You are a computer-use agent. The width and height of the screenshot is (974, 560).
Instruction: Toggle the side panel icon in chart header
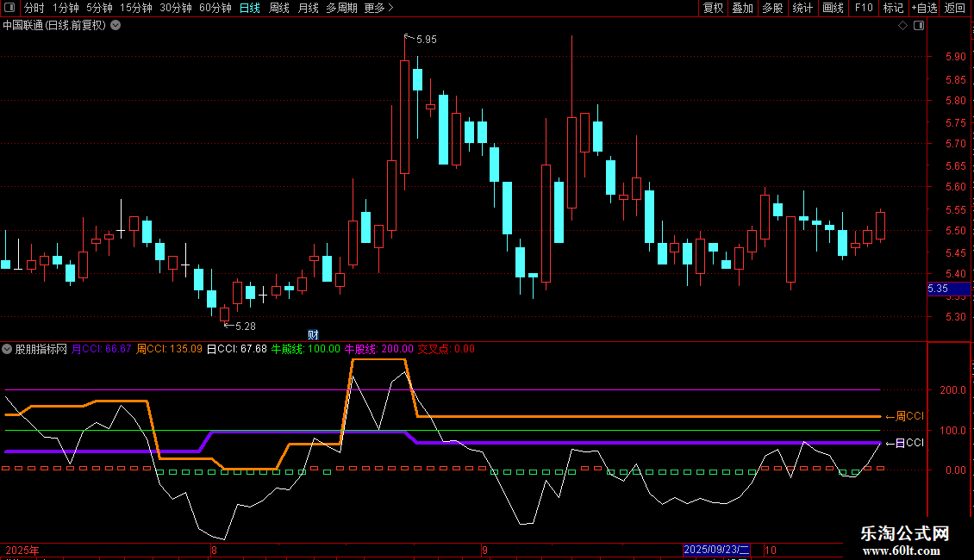tap(919, 26)
